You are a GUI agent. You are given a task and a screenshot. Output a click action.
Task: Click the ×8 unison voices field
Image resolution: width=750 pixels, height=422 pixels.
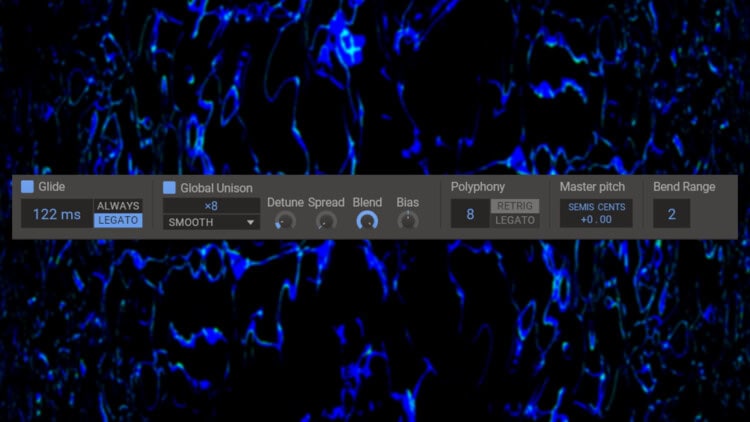coord(211,205)
